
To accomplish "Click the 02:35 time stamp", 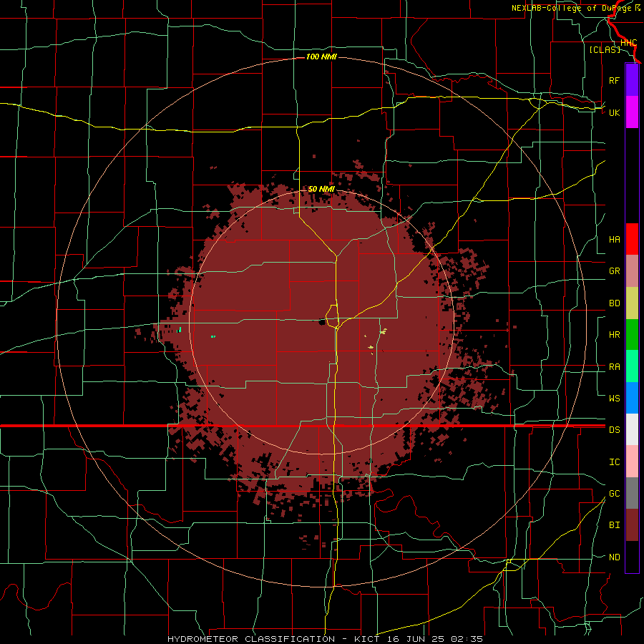I will (x=467, y=639).
